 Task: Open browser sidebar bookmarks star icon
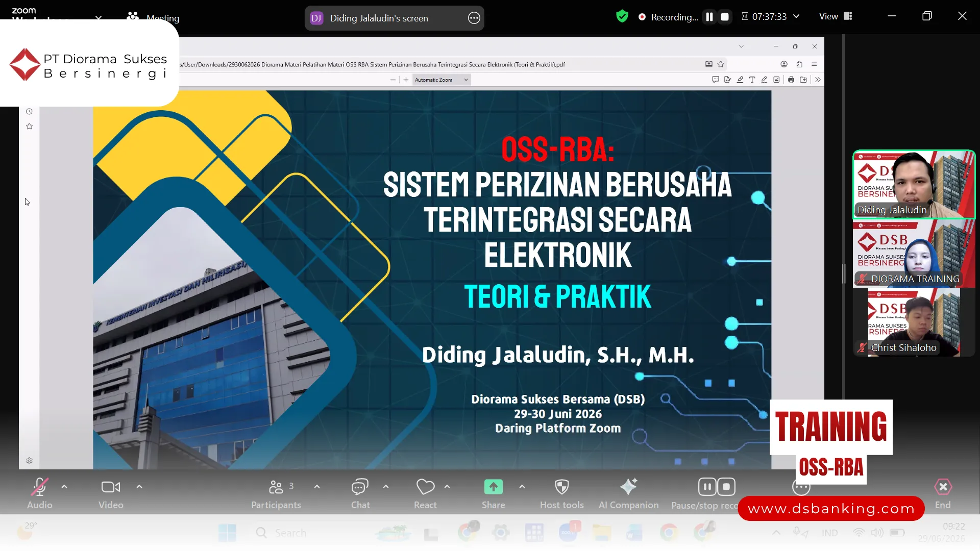coord(29,127)
